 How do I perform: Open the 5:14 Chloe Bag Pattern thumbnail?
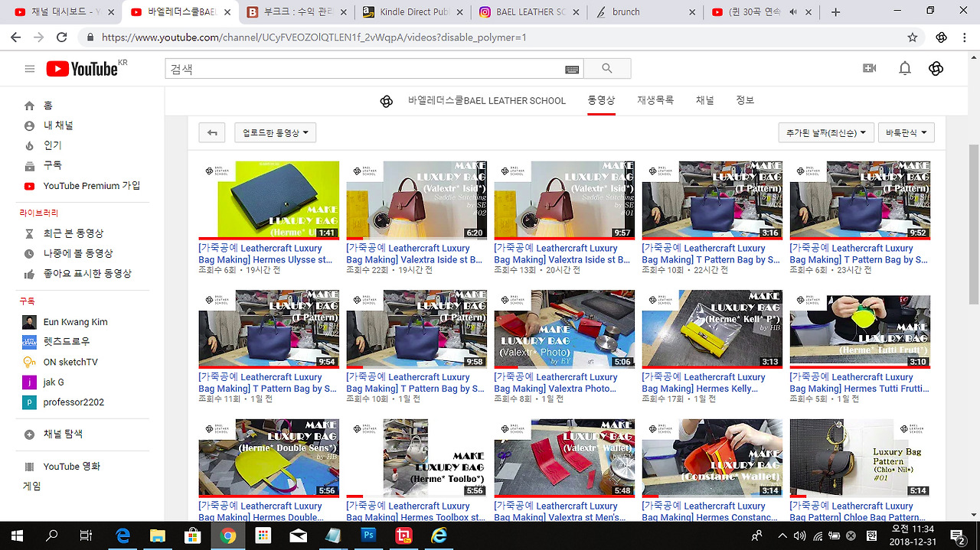[x=860, y=458]
